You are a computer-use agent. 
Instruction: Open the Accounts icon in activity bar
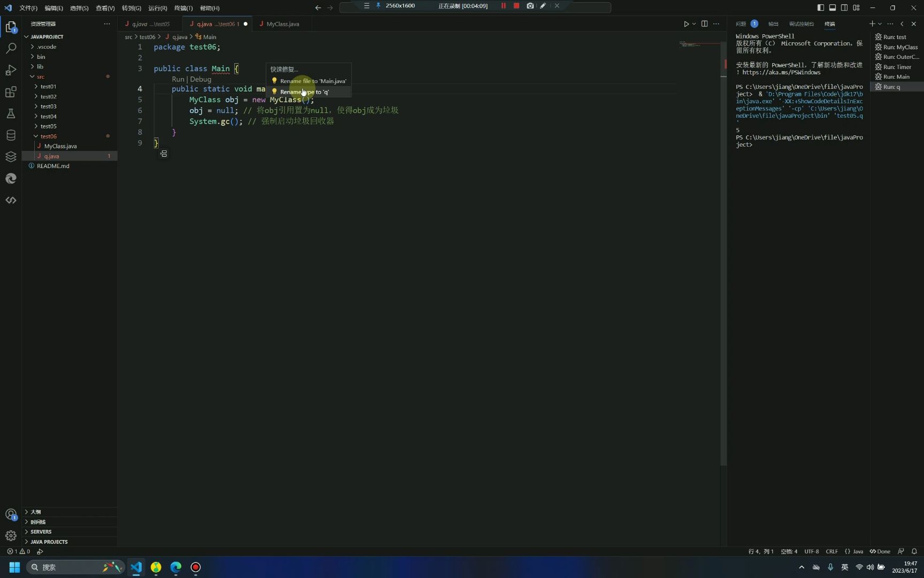[x=11, y=515]
